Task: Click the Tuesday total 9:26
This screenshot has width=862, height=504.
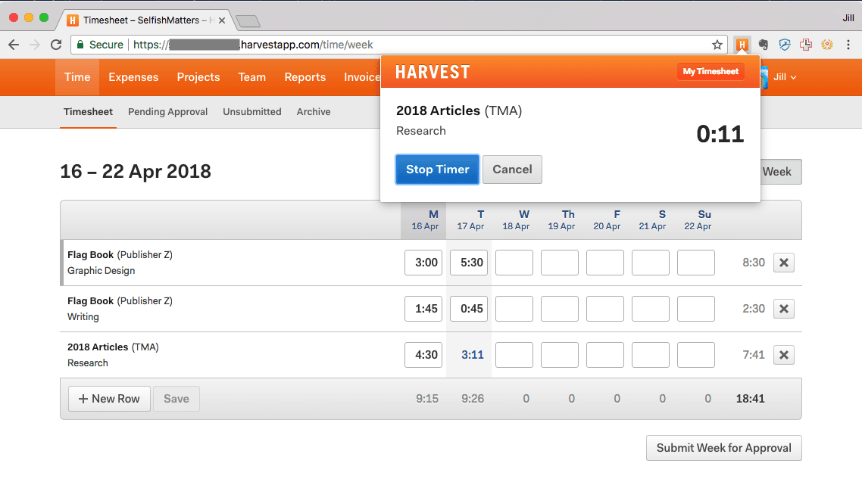Action: click(472, 399)
